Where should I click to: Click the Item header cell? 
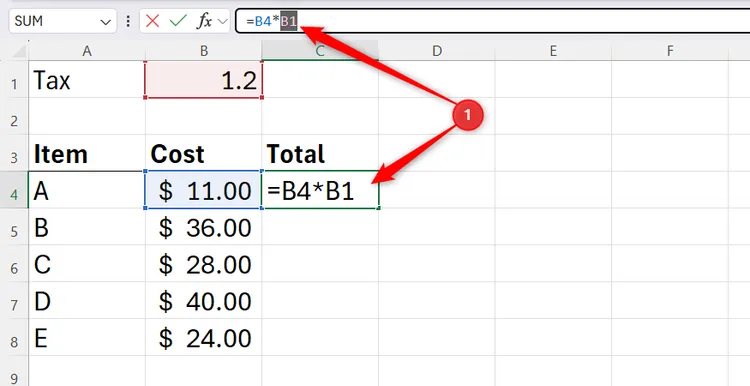click(87, 153)
